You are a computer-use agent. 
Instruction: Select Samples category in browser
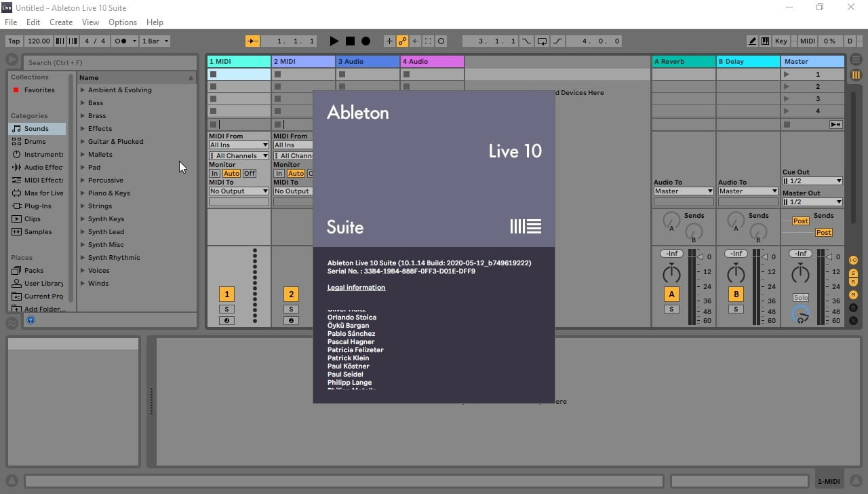point(38,231)
